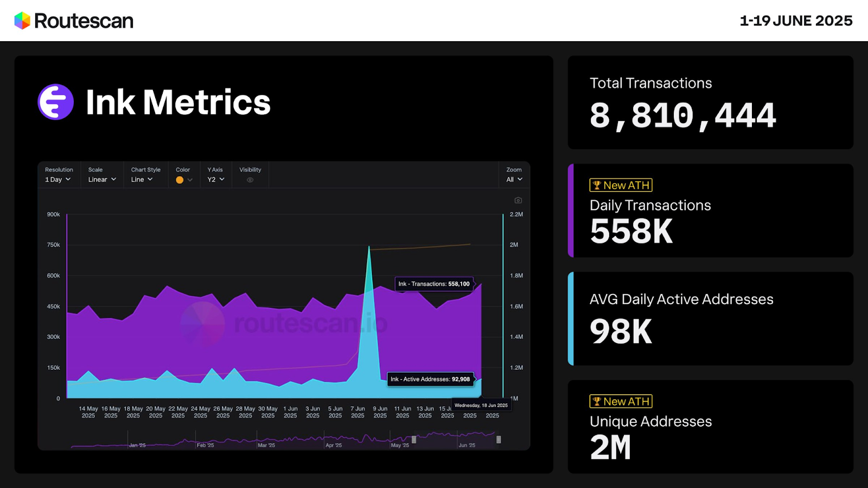The width and height of the screenshot is (868, 488).
Task: Click the Ink purple logo icon
Action: point(56,102)
